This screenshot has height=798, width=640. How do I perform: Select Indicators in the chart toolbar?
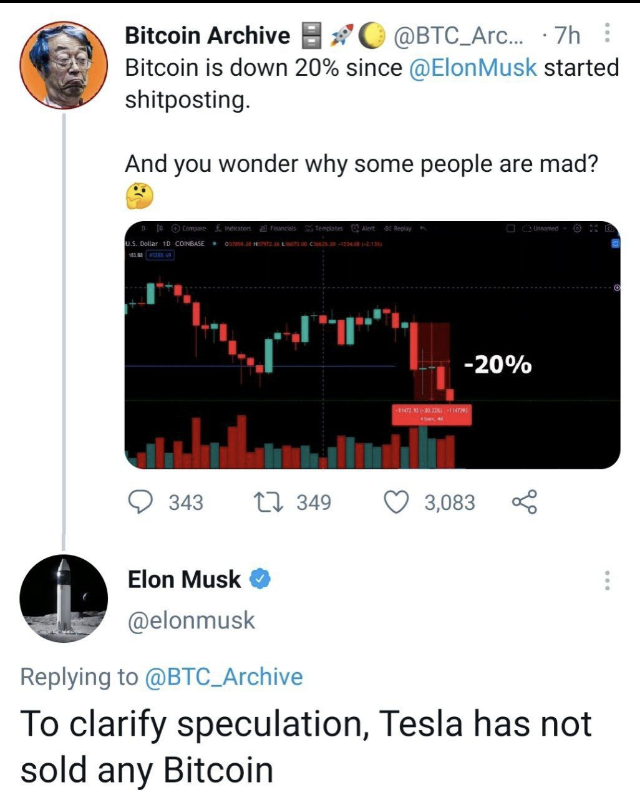click(233, 229)
